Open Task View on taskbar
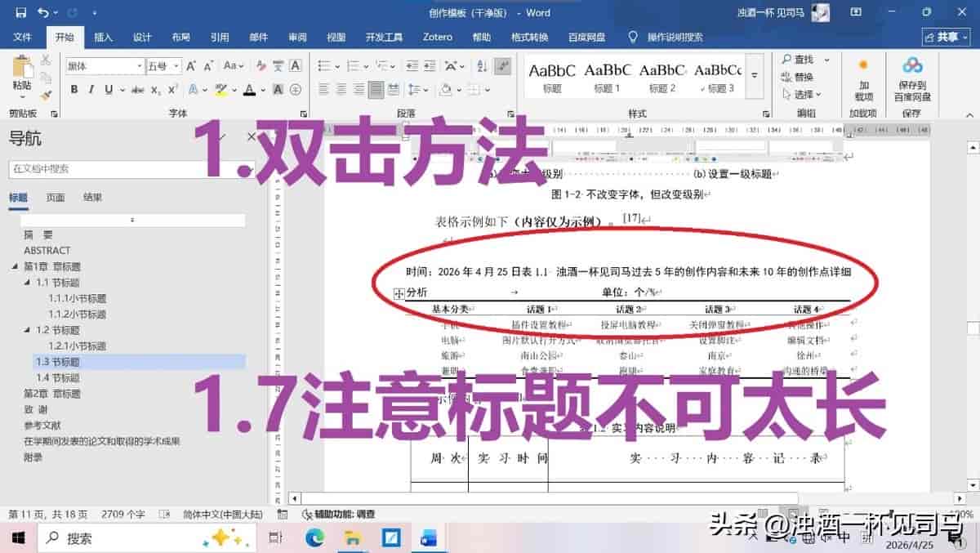This screenshot has height=553, width=980. [x=275, y=538]
